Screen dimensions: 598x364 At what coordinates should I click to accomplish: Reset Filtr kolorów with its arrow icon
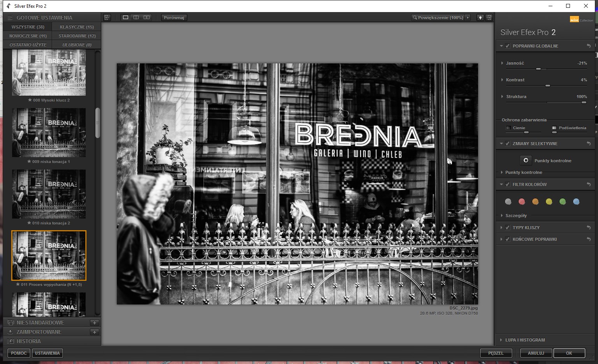pyautogui.click(x=589, y=184)
